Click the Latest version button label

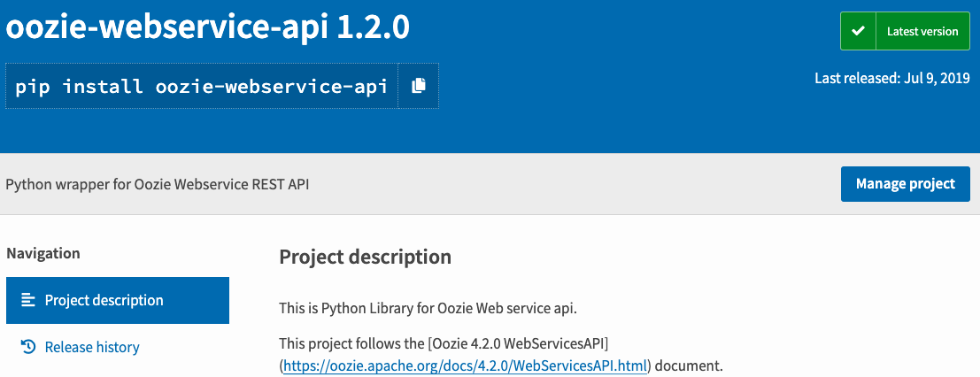click(x=922, y=31)
